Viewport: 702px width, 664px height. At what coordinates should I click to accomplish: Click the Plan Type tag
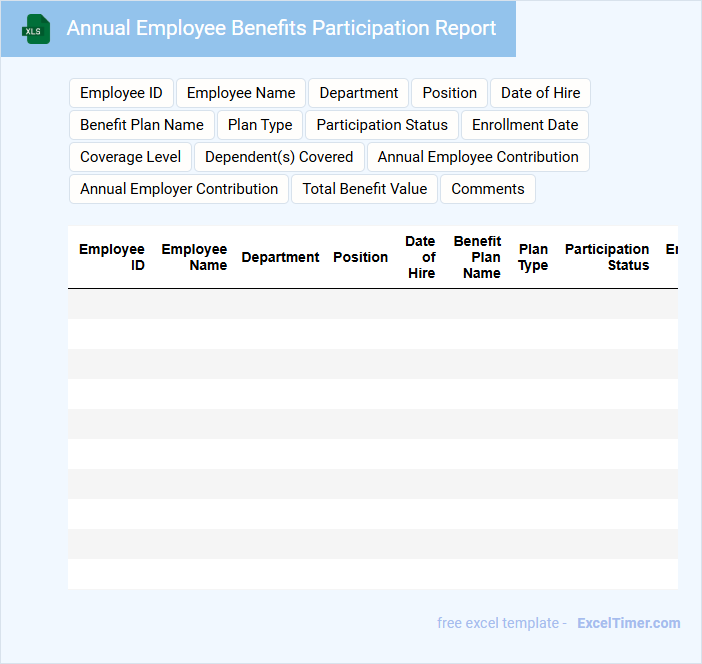(x=260, y=125)
